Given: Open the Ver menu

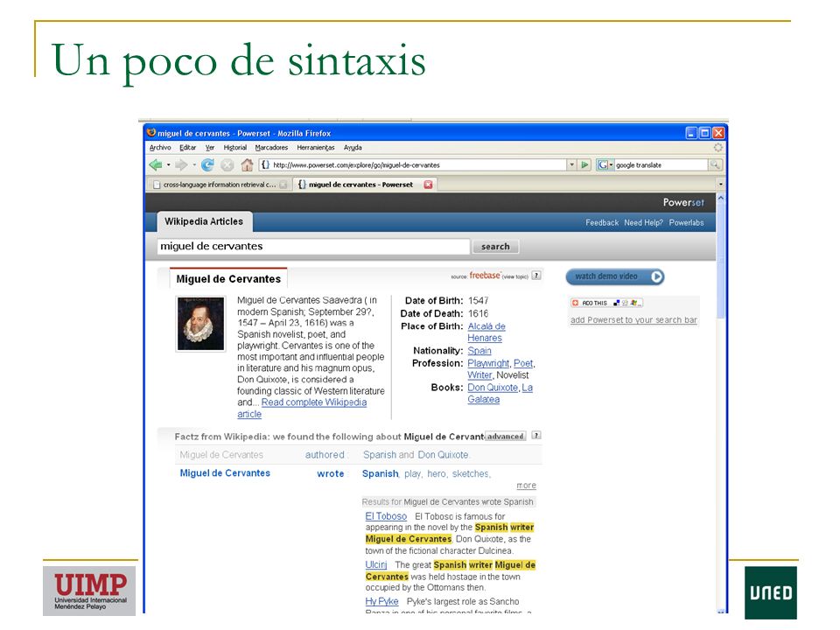Looking at the screenshot, I should [x=210, y=147].
